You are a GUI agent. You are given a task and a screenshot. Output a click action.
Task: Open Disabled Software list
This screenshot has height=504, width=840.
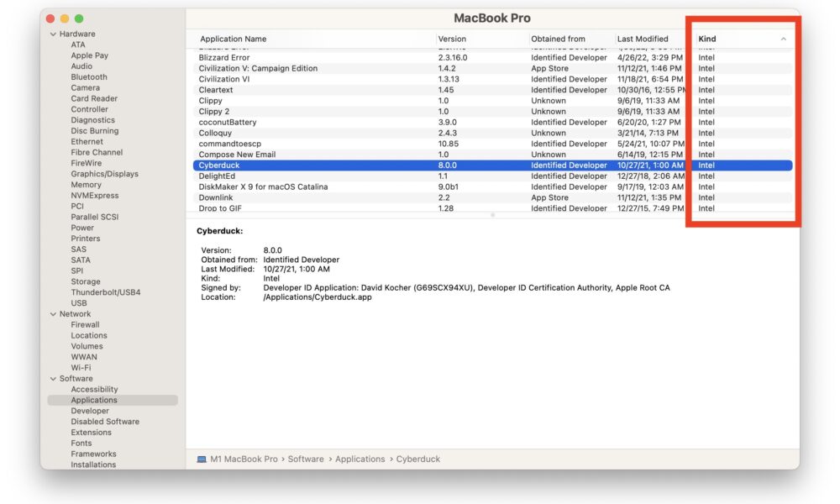tap(105, 422)
